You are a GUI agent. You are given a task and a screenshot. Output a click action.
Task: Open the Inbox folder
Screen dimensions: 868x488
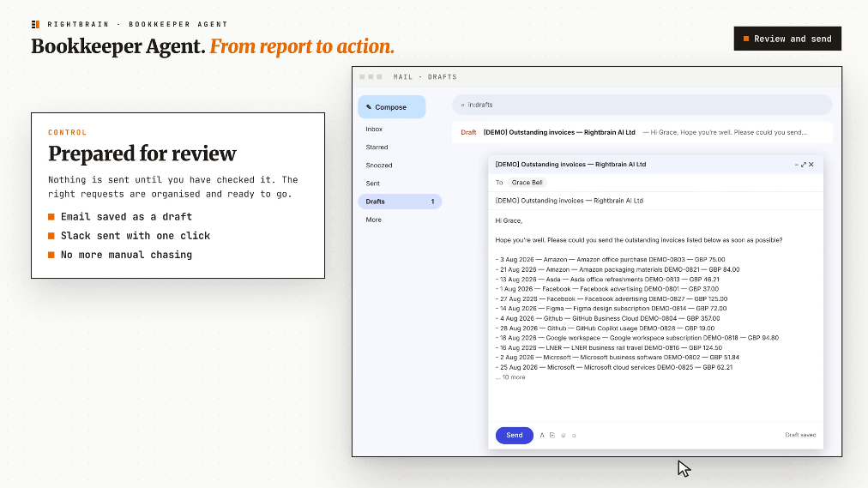(x=374, y=129)
